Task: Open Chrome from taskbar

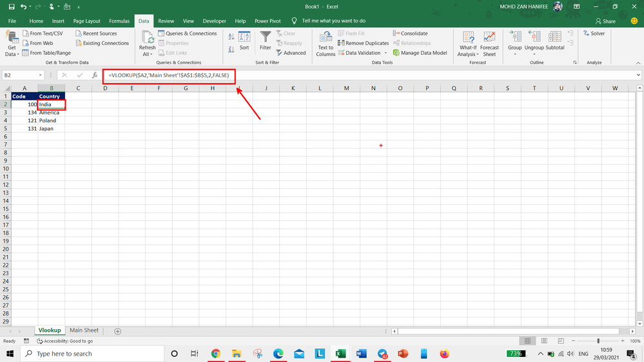Action: (215, 354)
